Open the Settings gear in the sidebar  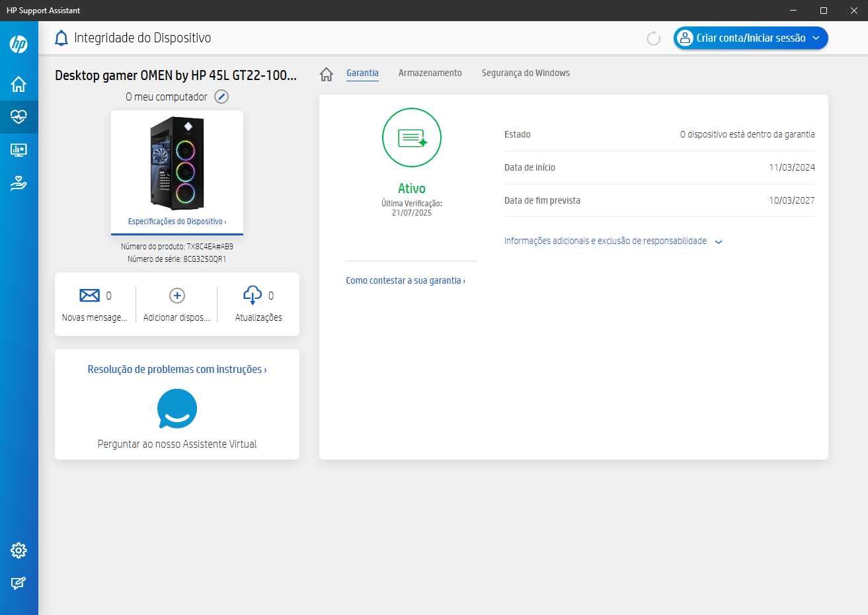[19, 550]
